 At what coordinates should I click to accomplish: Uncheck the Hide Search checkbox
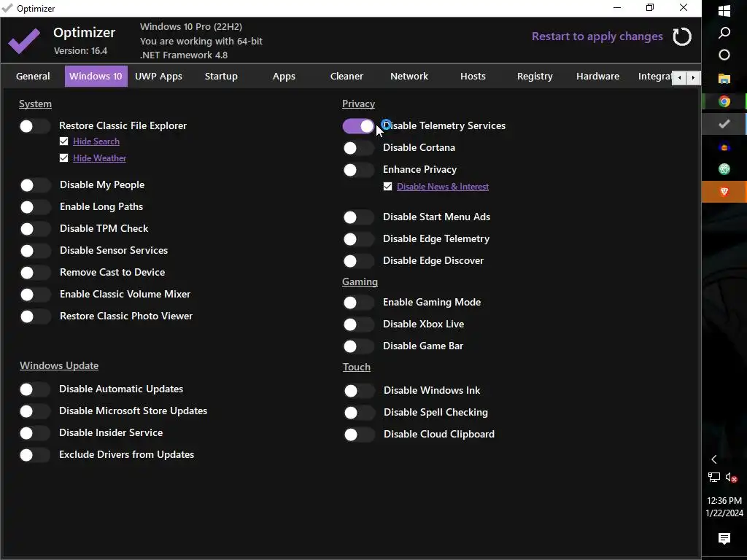click(64, 141)
